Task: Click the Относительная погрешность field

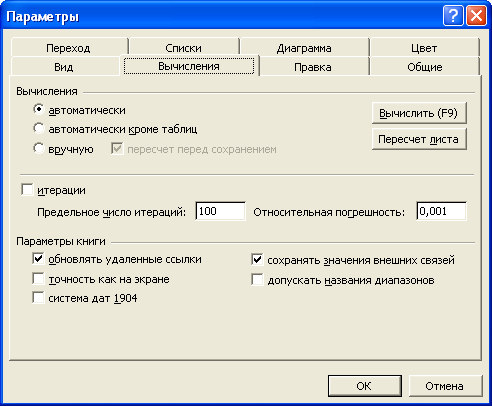Action: click(441, 211)
